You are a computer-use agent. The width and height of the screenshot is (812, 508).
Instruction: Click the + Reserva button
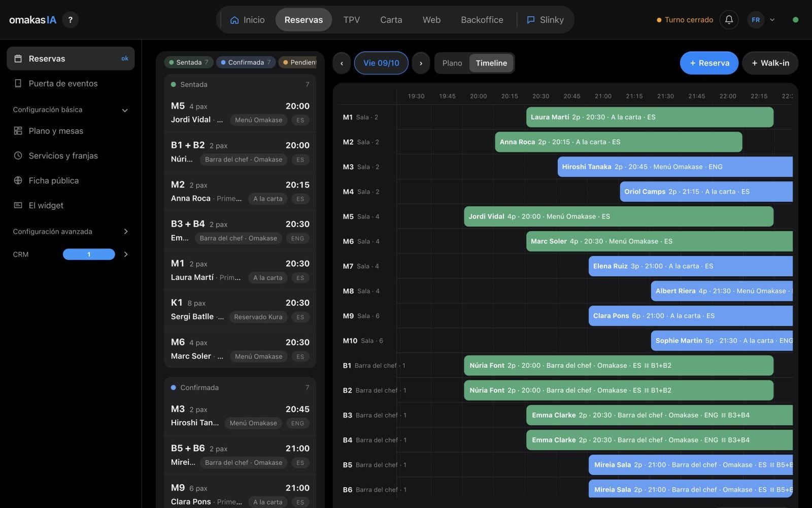(x=709, y=63)
